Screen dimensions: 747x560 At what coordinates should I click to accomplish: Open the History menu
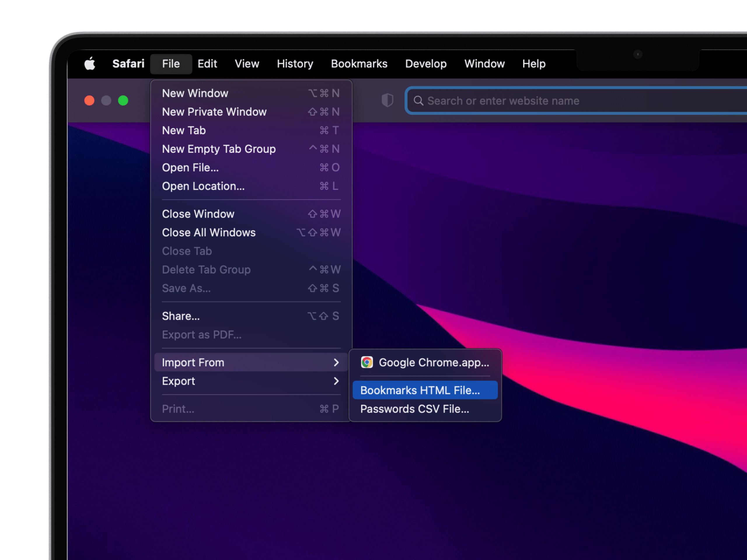[295, 64]
